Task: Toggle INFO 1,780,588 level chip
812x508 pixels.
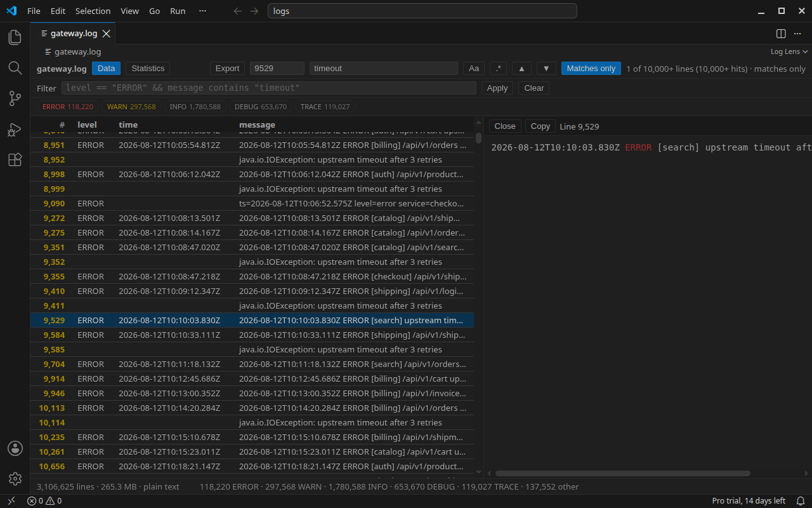Action: pyautogui.click(x=195, y=107)
